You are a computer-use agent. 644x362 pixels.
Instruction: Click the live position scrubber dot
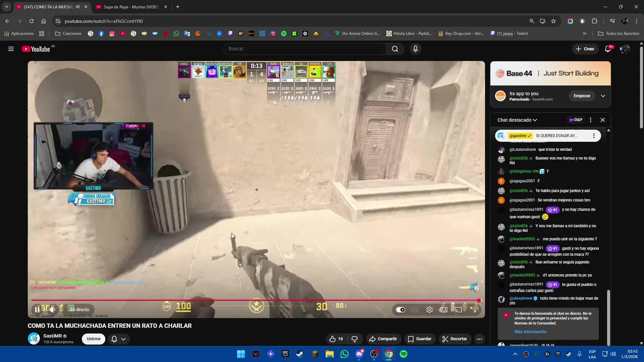479,301
